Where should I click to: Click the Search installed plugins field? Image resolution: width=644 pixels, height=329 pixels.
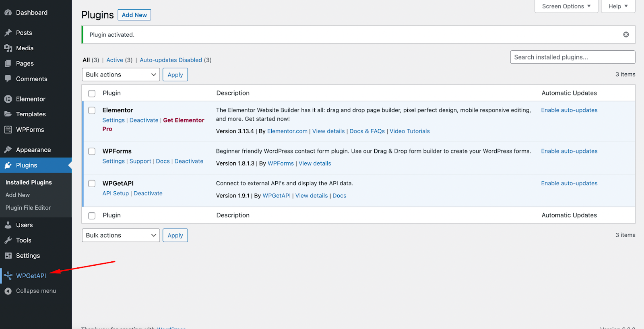tap(573, 57)
